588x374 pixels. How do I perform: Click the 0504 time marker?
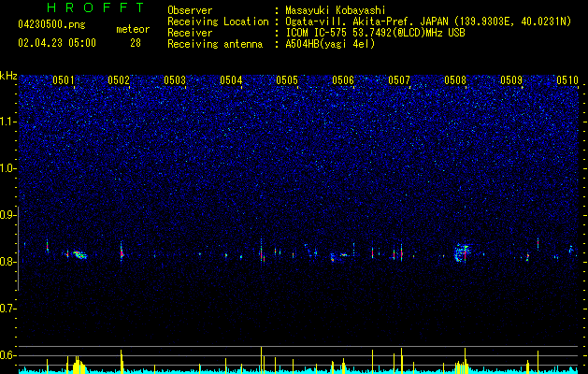[231, 79]
